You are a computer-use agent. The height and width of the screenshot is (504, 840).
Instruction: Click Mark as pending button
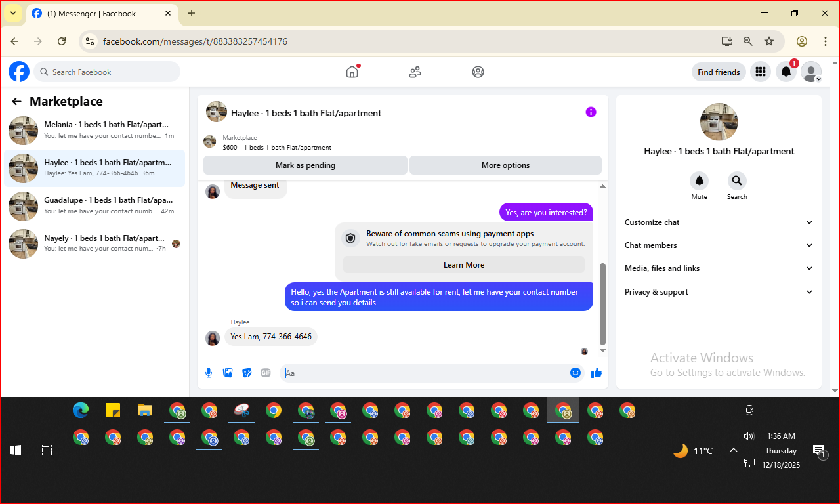pyautogui.click(x=305, y=165)
